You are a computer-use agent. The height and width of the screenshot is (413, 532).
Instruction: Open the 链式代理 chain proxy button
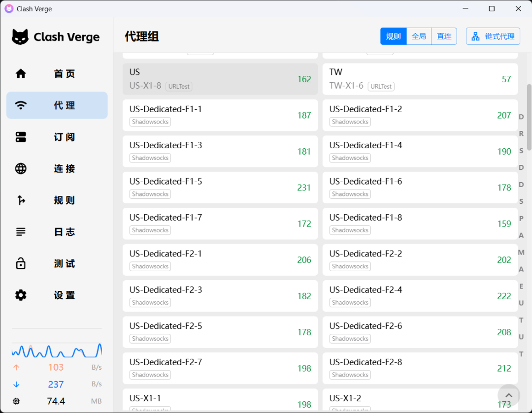click(x=493, y=36)
